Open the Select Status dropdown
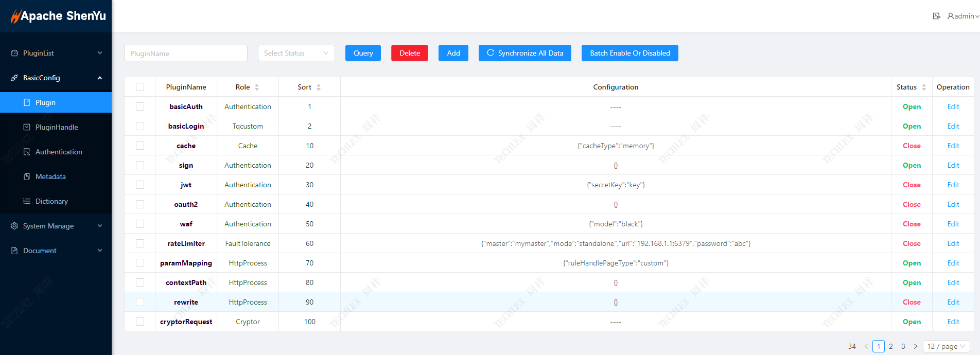The height and width of the screenshot is (355, 980). [x=296, y=53]
